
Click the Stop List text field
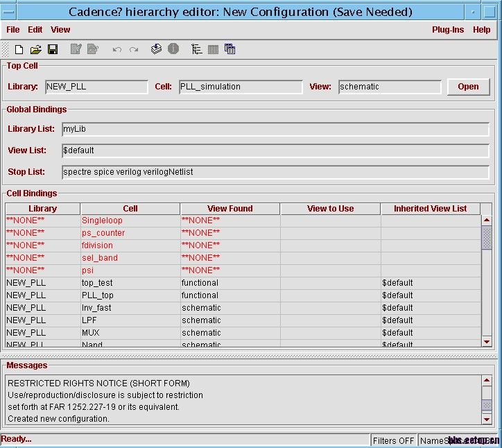(x=275, y=172)
